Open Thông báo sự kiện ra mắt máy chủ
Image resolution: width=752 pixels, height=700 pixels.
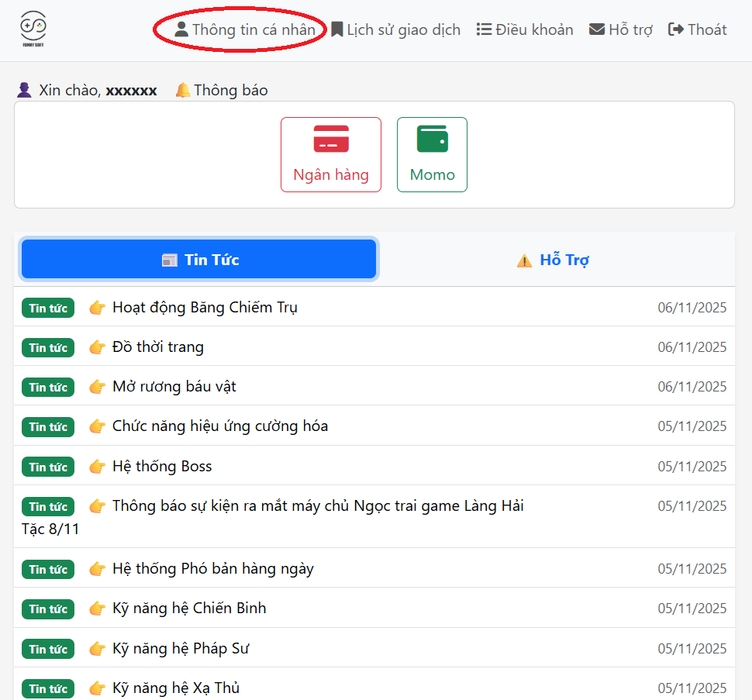317,505
